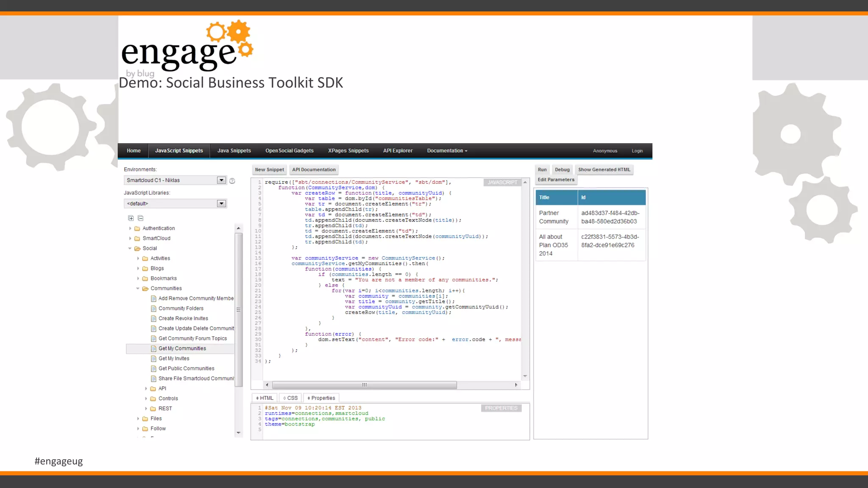Expand the Follow folder arrow

tap(138, 429)
